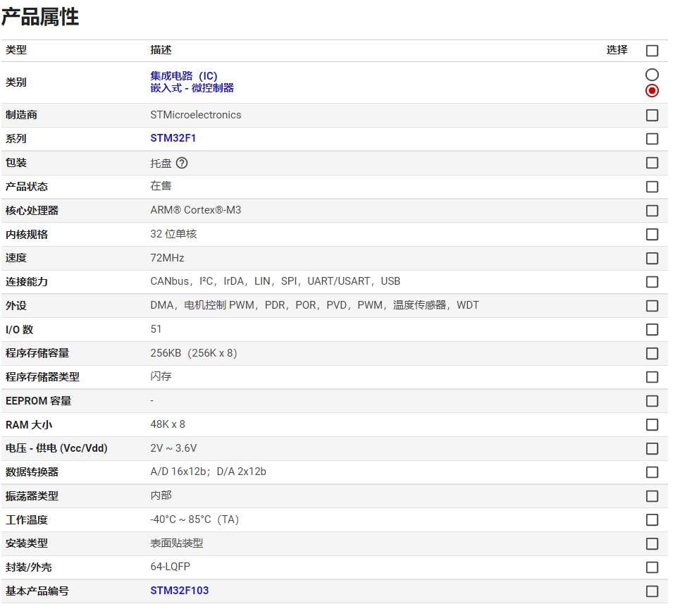Click the 内部 oscillator type value
This screenshot has height=616, width=680.
tap(161, 495)
